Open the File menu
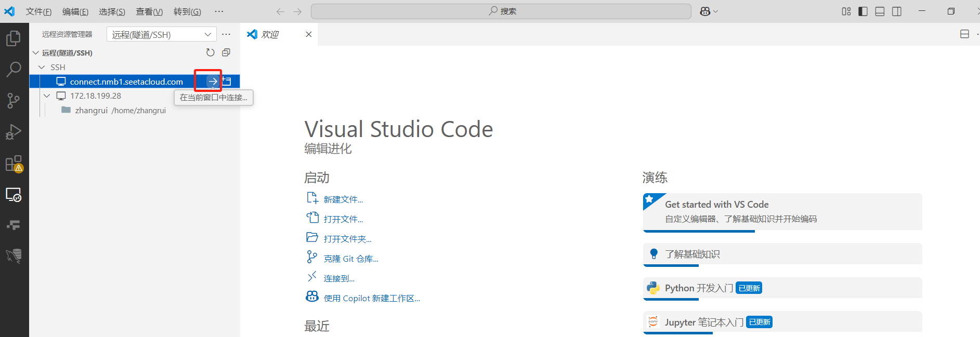The image size is (980, 337). click(x=39, y=11)
